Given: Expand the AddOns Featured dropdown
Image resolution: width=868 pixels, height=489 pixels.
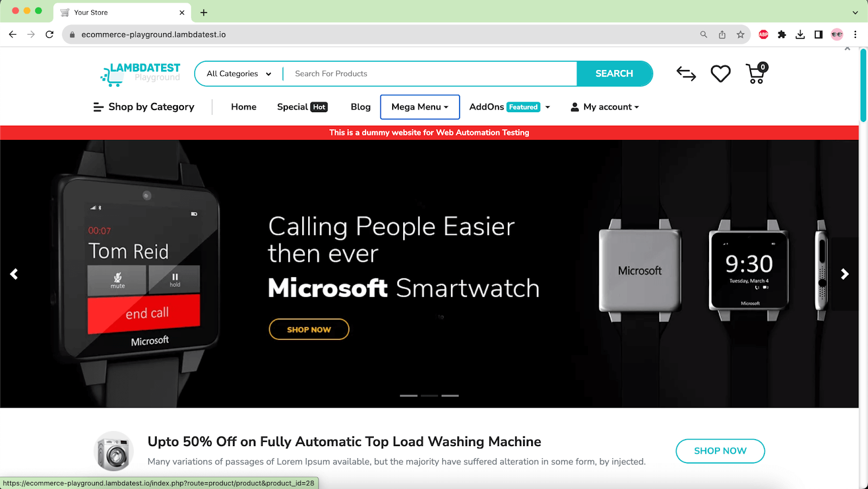Looking at the screenshot, I should 509,107.
